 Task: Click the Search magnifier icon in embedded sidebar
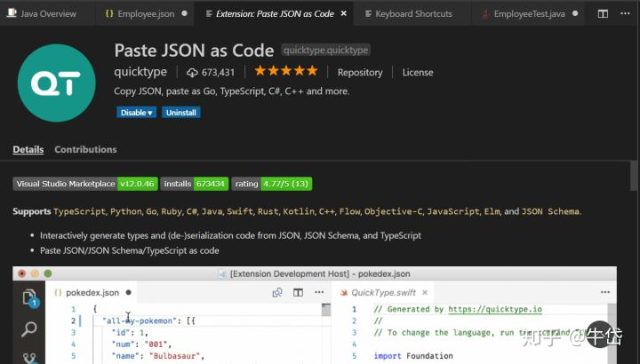29,328
